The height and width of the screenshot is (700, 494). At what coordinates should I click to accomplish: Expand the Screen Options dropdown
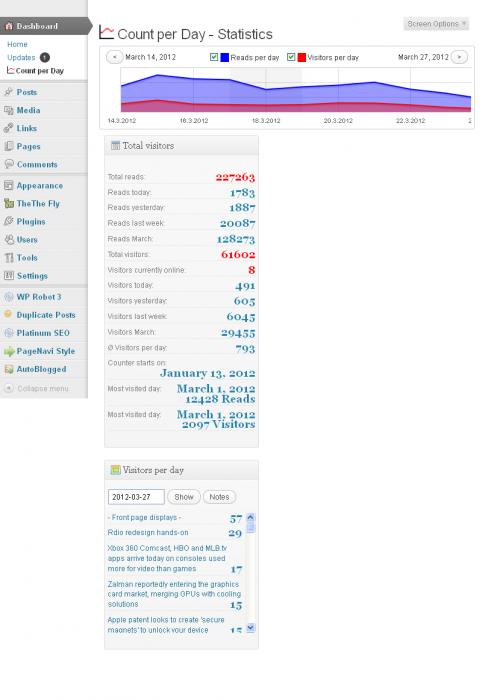click(x=436, y=24)
